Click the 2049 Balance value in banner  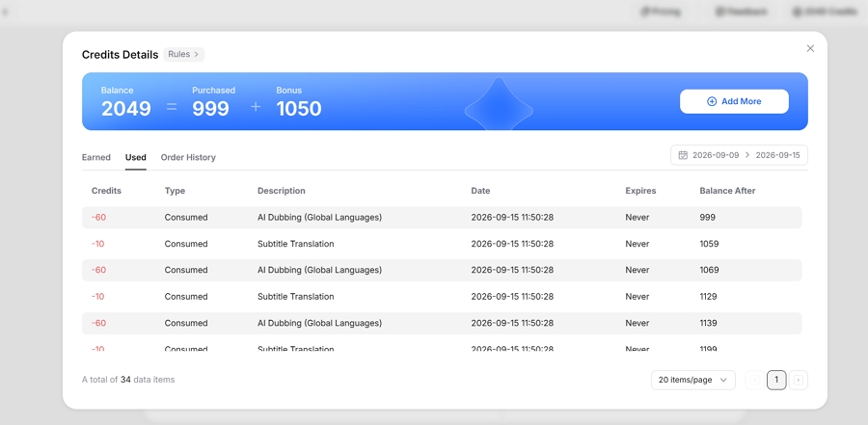point(125,109)
